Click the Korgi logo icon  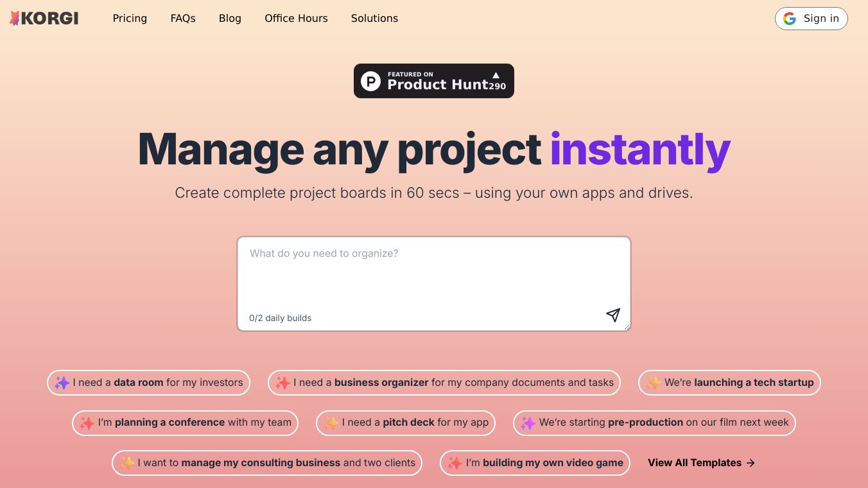(15, 19)
